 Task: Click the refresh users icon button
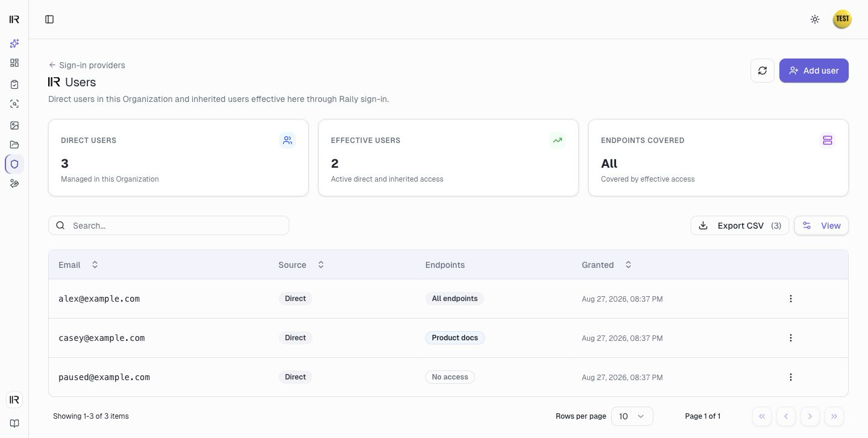763,71
